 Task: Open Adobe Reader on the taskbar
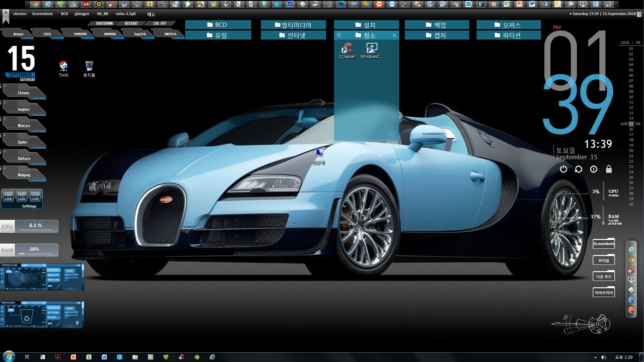tap(58, 357)
